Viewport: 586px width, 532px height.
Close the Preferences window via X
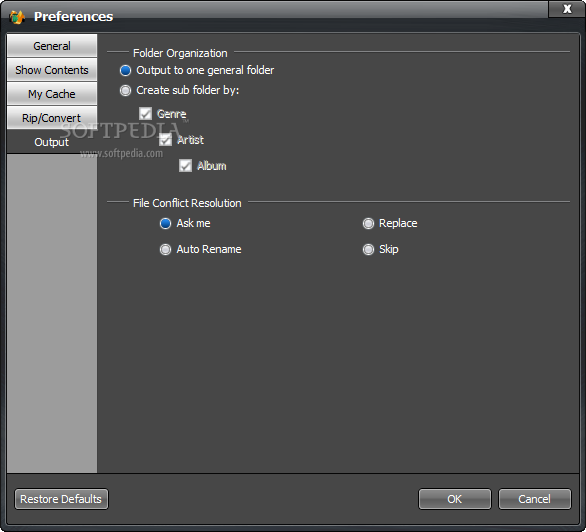click(x=567, y=9)
